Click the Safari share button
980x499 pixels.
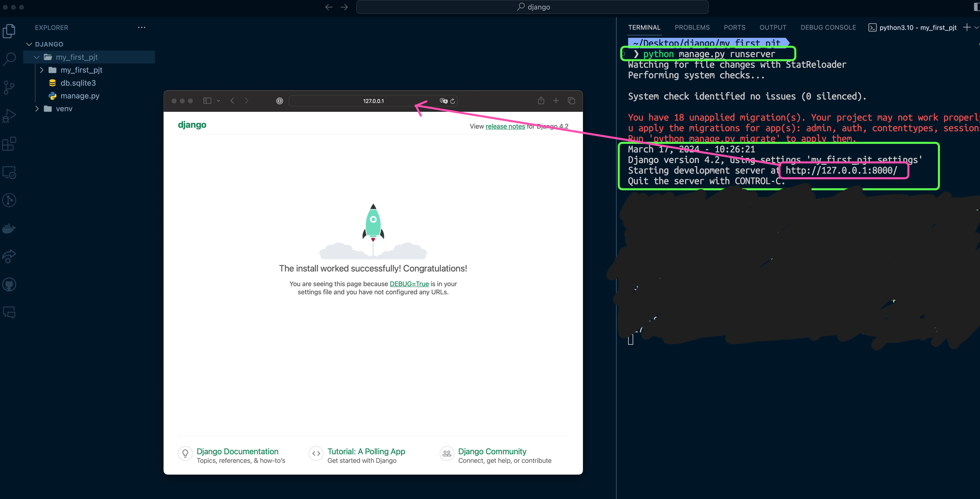tap(541, 101)
